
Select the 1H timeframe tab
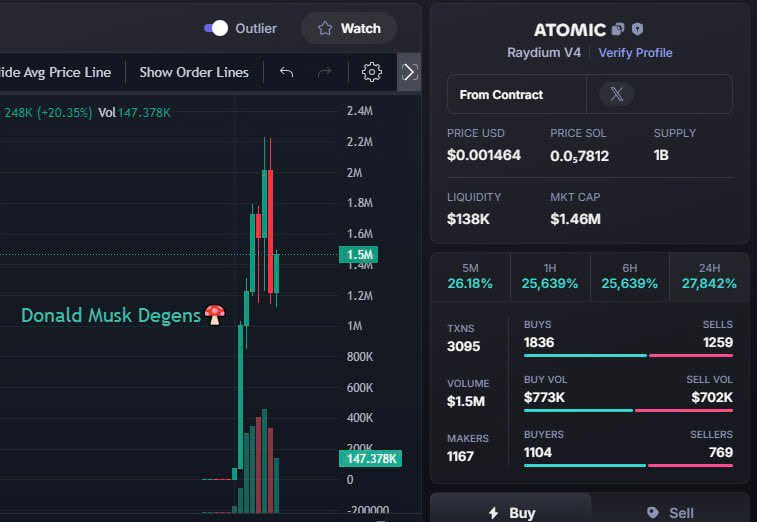550,277
